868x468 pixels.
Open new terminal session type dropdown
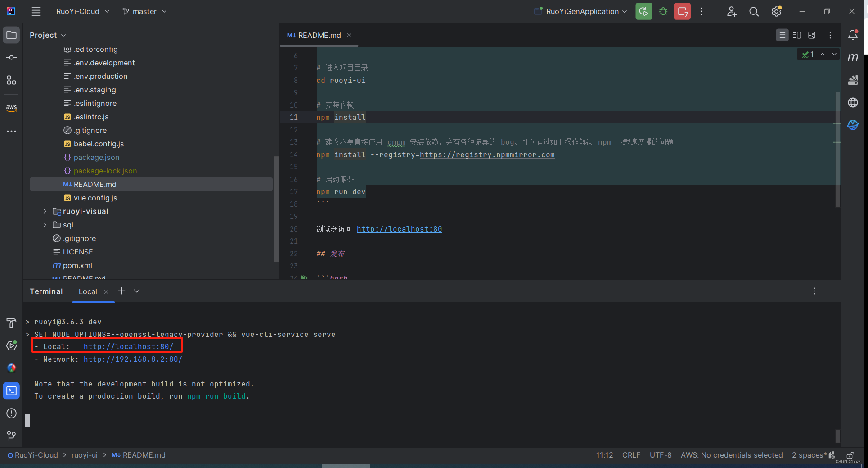[x=137, y=291]
